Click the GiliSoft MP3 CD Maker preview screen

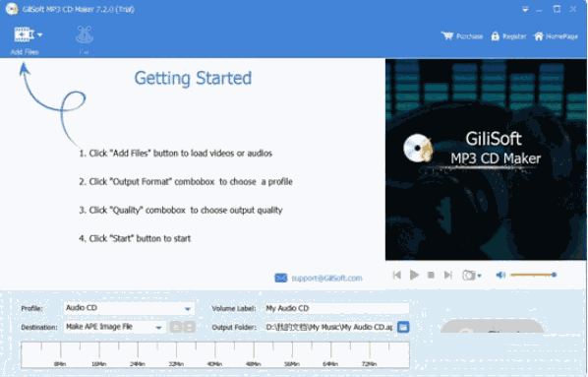tap(486, 159)
